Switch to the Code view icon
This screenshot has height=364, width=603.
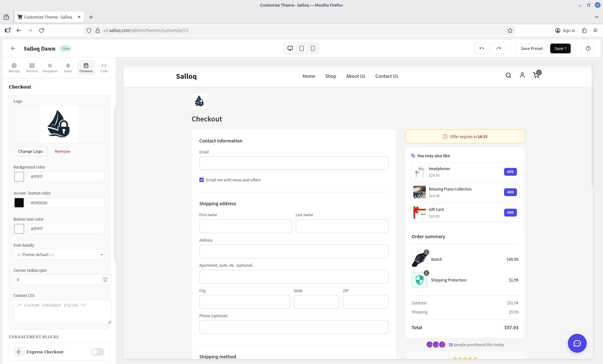(104, 67)
